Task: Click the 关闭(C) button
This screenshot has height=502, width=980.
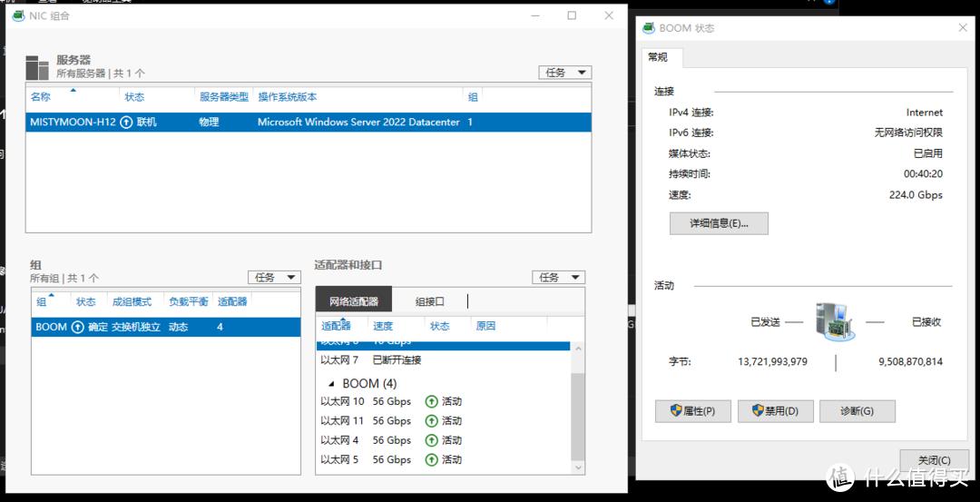Action: click(x=934, y=461)
